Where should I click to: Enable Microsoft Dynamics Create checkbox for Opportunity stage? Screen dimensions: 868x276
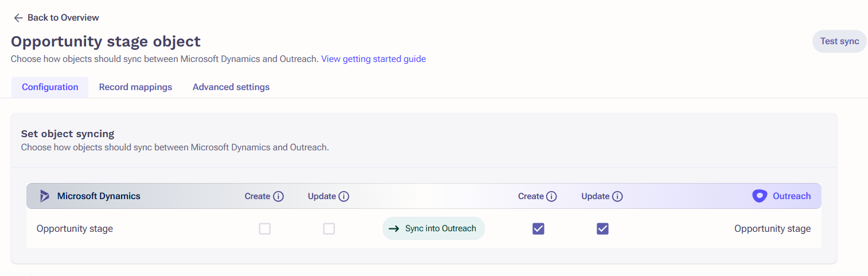pyautogui.click(x=264, y=229)
